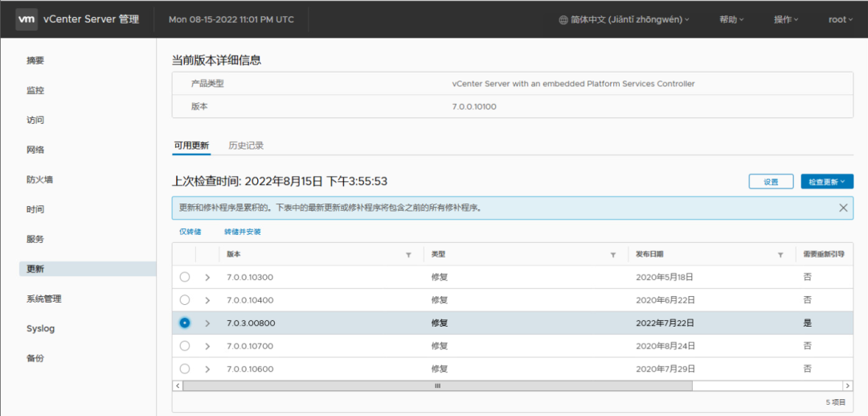Click the 2022年7月22日 date cell
Screen dimensions: 868x416
tap(665, 323)
